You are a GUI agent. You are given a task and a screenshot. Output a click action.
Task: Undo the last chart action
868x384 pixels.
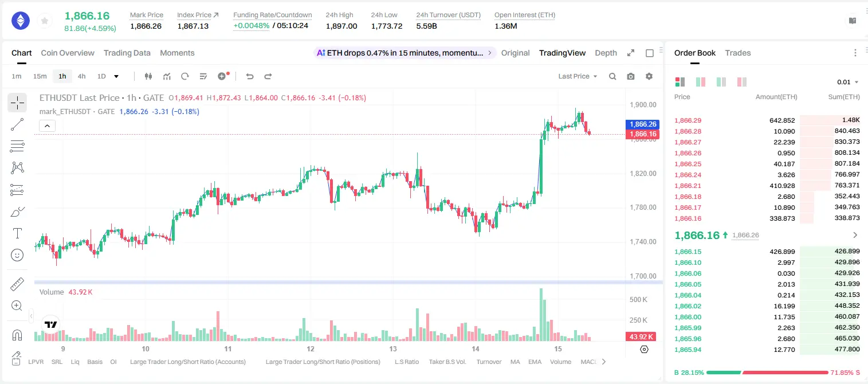(250, 76)
